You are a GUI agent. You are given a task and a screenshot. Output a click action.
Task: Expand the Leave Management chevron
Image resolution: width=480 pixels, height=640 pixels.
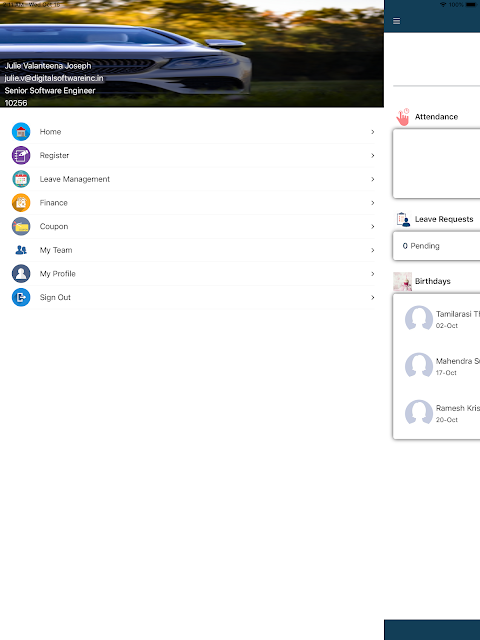[x=372, y=179]
